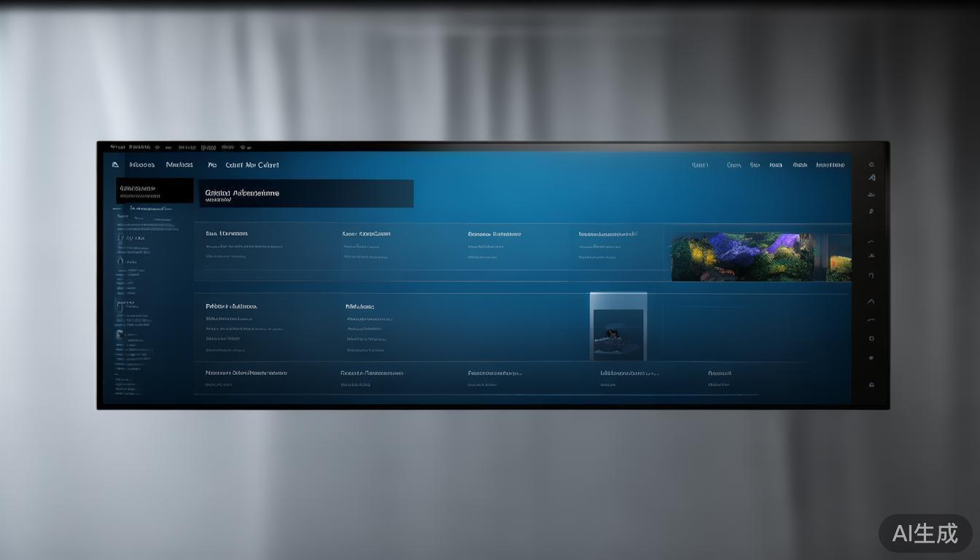Click the bracket-shaped icon on right strip

(871, 276)
